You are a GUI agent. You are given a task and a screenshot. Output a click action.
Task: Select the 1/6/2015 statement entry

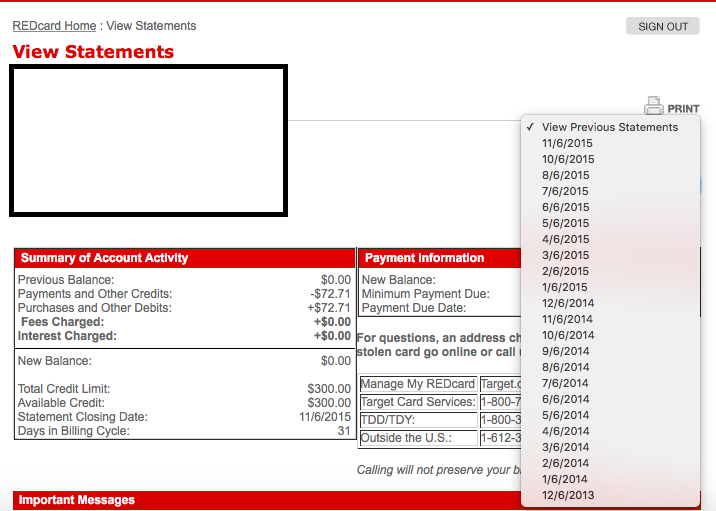click(x=565, y=287)
